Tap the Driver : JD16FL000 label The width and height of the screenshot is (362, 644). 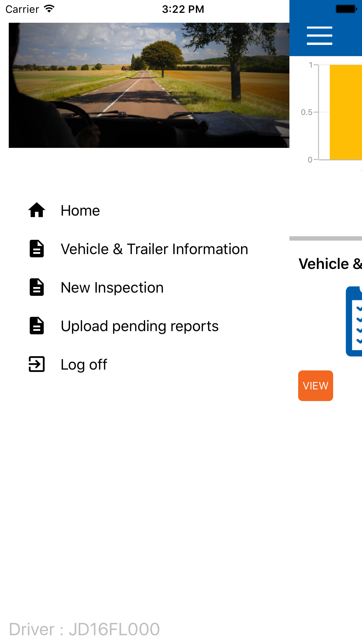(85, 629)
